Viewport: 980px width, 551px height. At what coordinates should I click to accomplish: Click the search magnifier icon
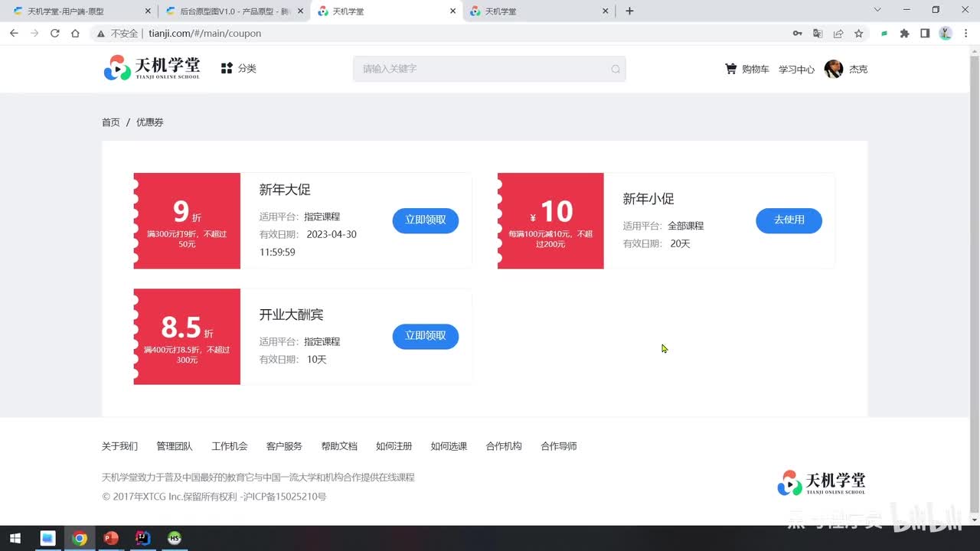point(616,69)
